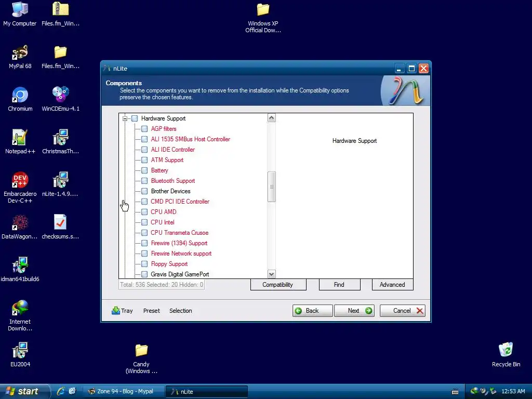Collapse the Hardware Support tree node

click(x=125, y=118)
